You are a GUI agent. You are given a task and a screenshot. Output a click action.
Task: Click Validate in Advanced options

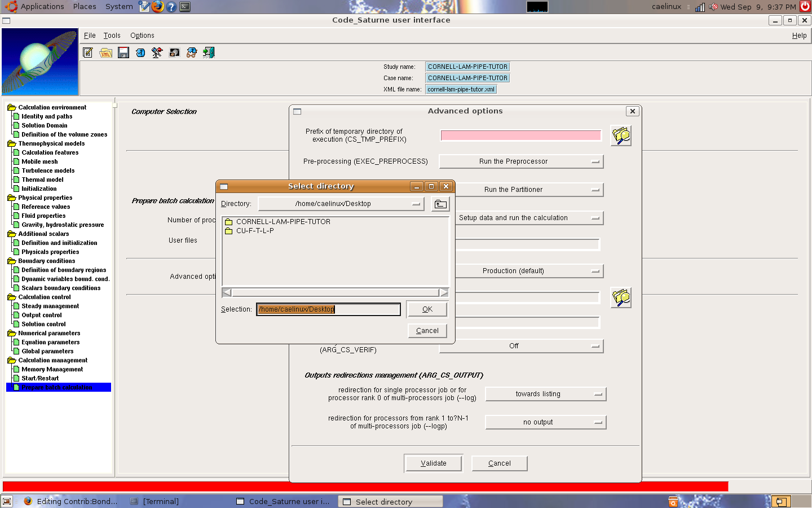tap(434, 463)
